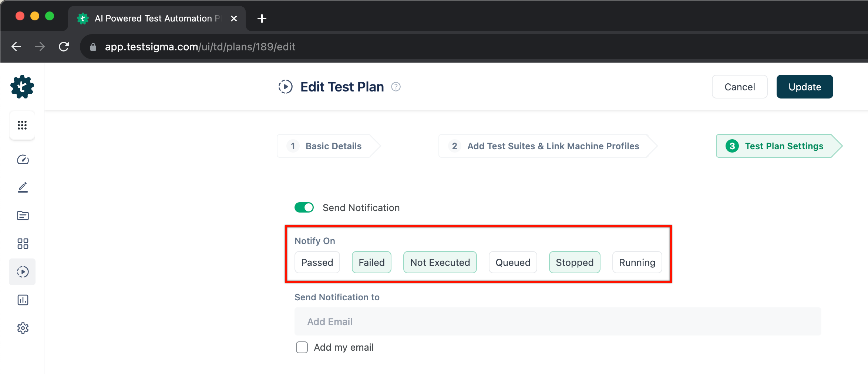Open the settings gear icon
Viewport: 868px width, 374px height.
point(23,328)
